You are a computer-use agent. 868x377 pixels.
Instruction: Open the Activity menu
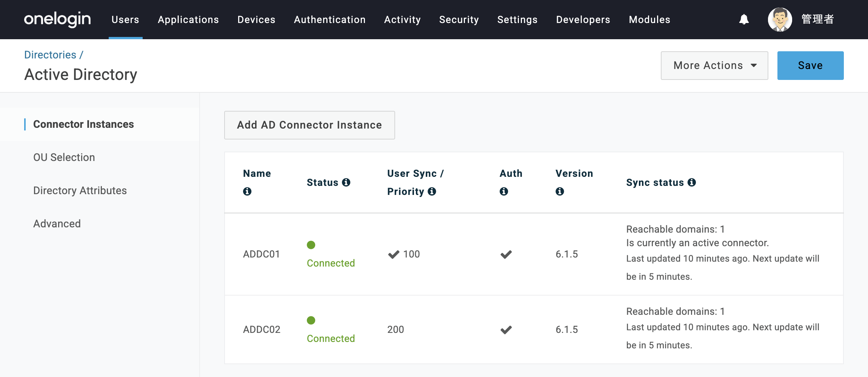[402, 20]
